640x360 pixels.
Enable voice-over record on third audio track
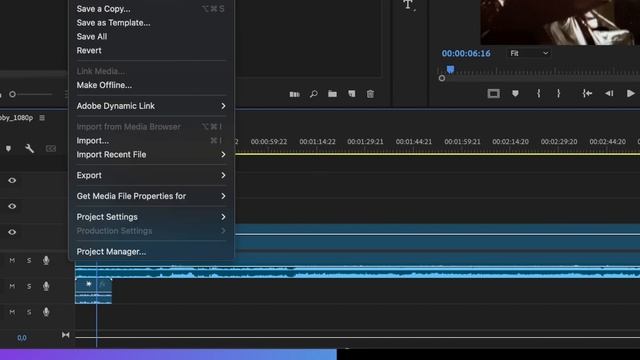coord(46,312)
